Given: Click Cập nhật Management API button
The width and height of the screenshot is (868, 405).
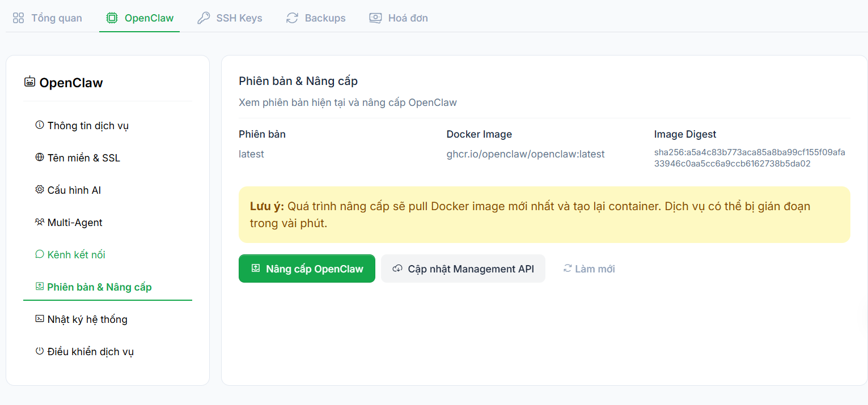Looking at the screenshot, I should [x=463, y=268].
